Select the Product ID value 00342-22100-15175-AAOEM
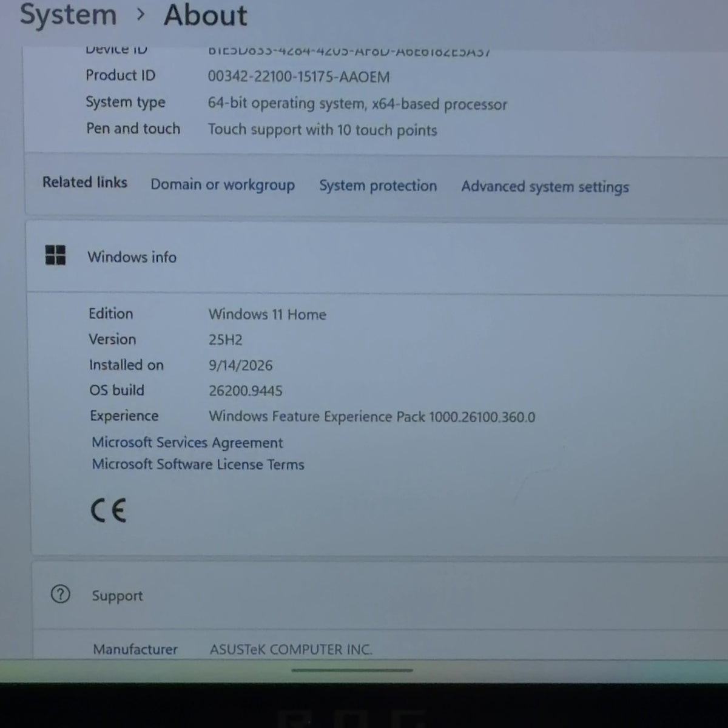 pos(299,77)
